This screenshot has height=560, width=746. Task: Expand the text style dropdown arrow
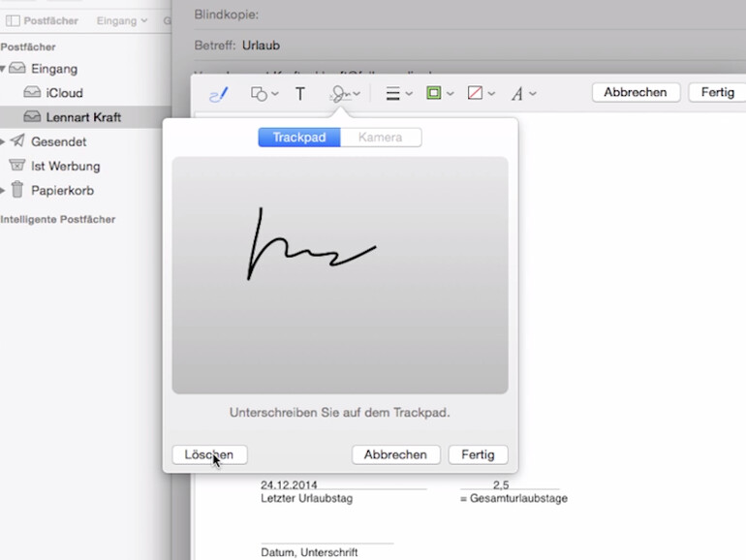(533, 94)
